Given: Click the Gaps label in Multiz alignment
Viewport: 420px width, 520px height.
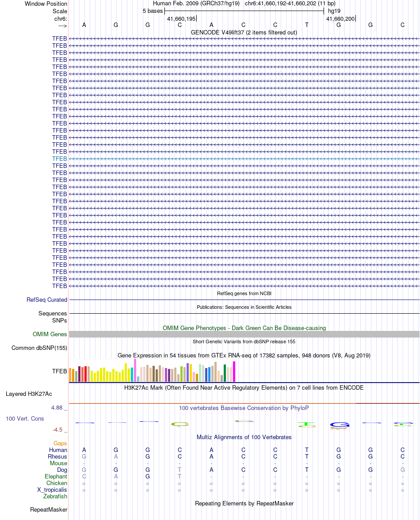Looking at the screenshot, I should coord(60,444).
